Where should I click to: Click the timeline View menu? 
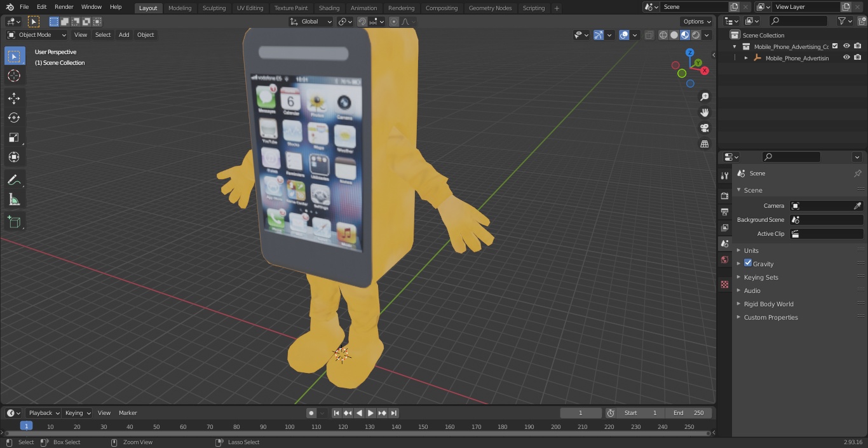pos(104,413)
